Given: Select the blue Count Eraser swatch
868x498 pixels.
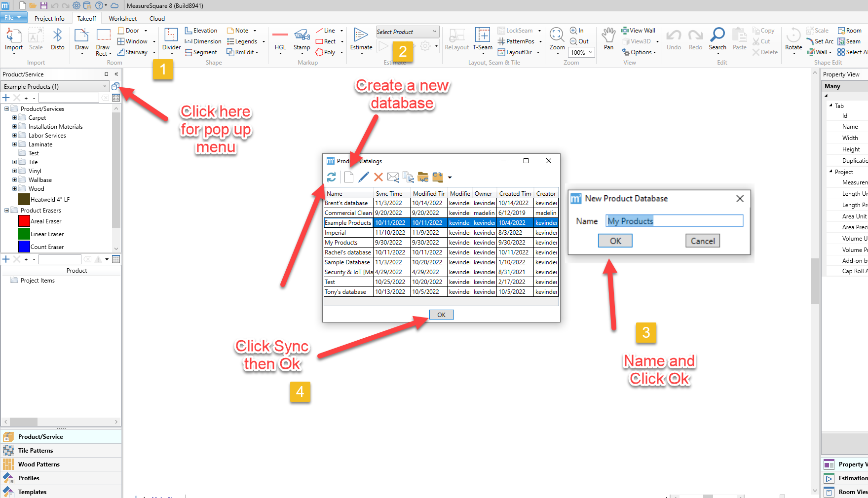Looking at the screenshot, I should tap(24, 247).
